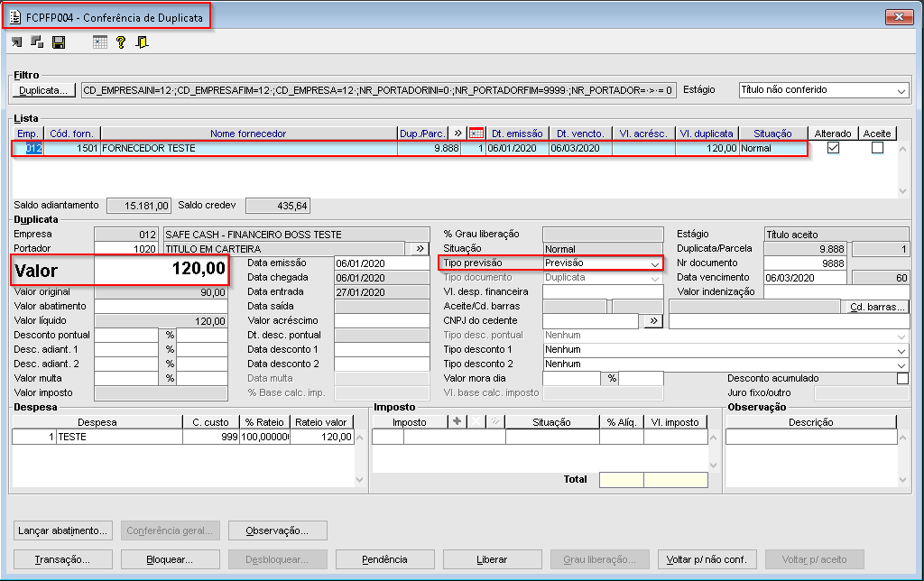Click the red calendar icon in list header
The width and height of the screenshot is (924, 581).
point(476,134)
